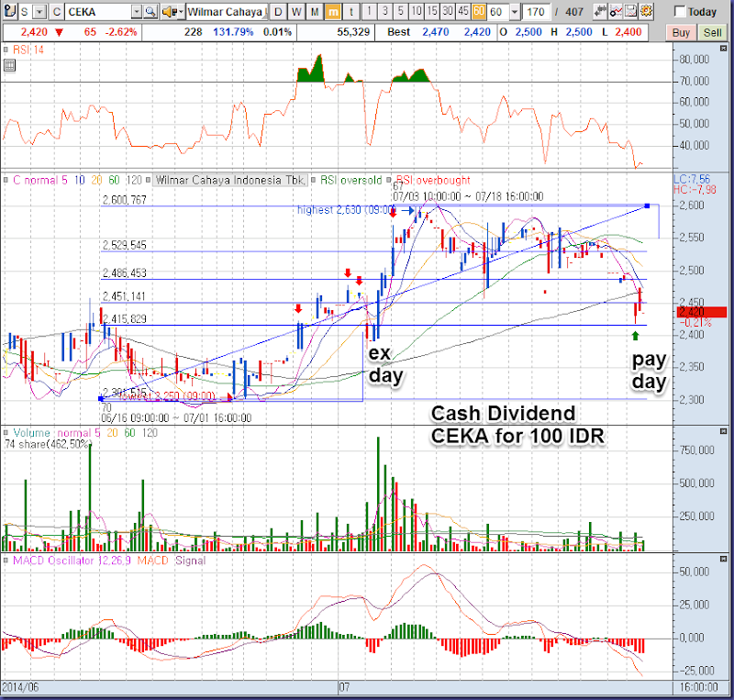Screen dimensions: 734x700
Task: Click the MA 120 label in price panel
Action: [x=134, y=180]
